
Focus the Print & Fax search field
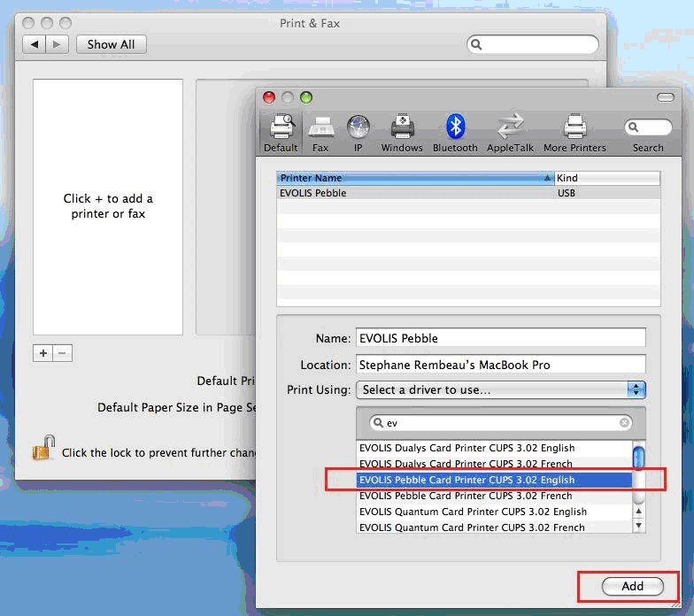pyautogui.click(x=533, y=44)
